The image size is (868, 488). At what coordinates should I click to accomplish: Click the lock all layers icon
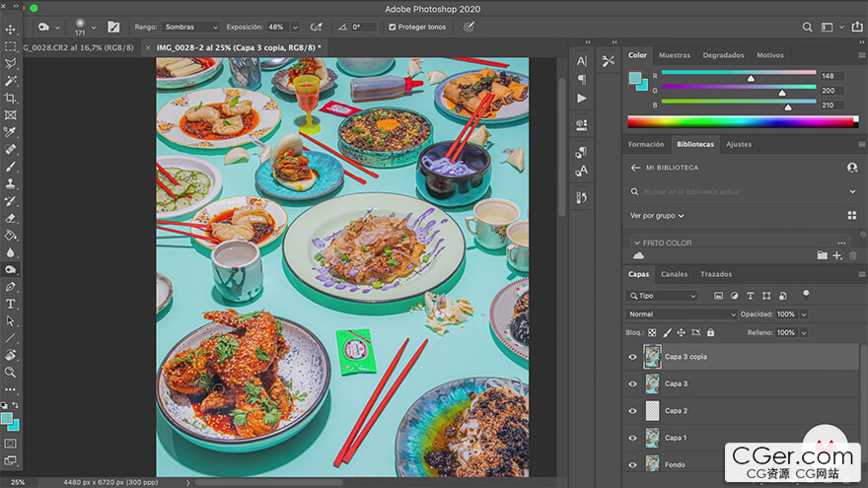[711, 333]
